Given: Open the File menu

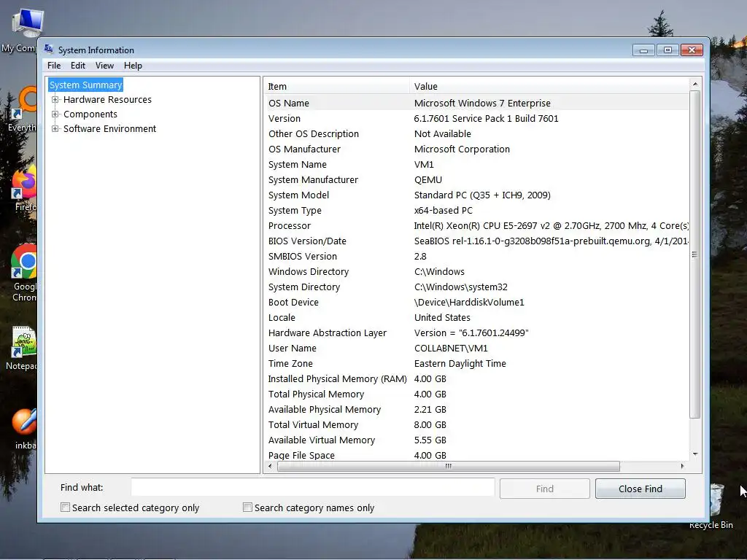Looking at the screenshot, I should point(54,66).
